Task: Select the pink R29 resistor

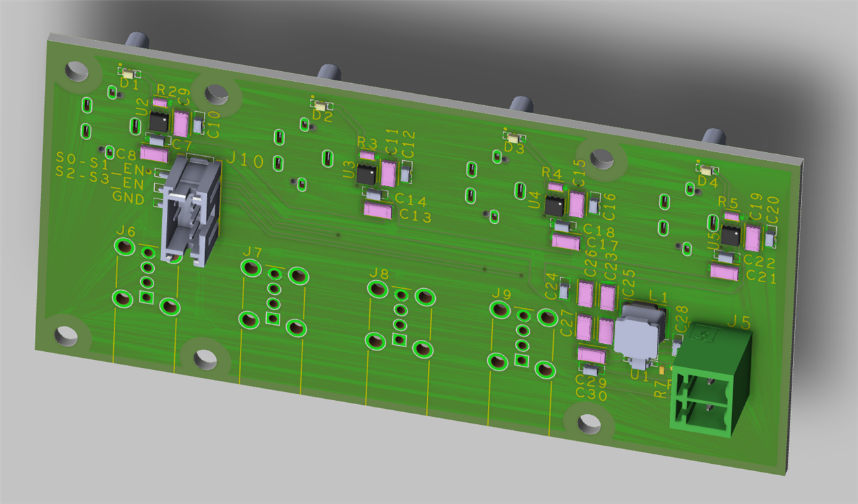Action: point(160,103)
